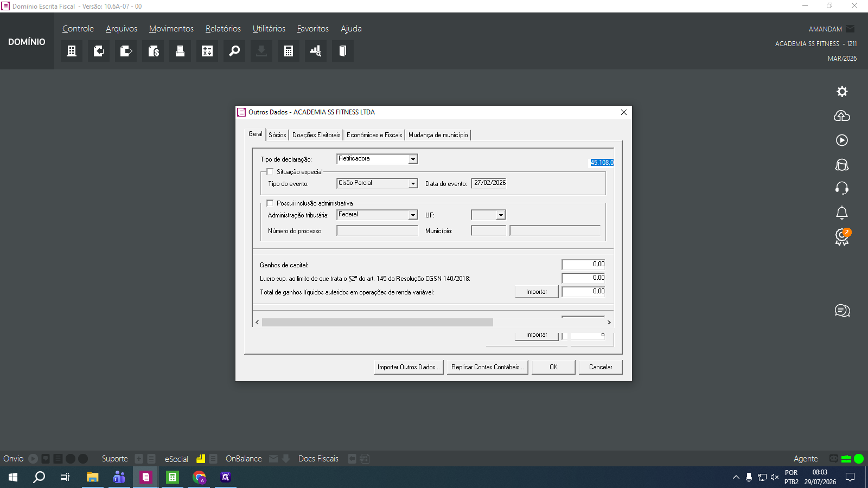868x488 pixels.
Task: Click the Importar Outros Dados button
Action: point(409,367)
